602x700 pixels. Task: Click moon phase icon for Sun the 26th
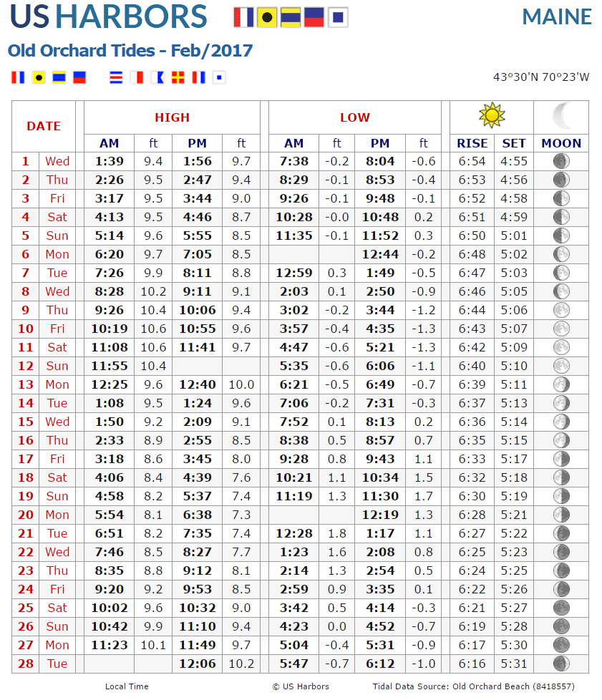pos(561,626)
